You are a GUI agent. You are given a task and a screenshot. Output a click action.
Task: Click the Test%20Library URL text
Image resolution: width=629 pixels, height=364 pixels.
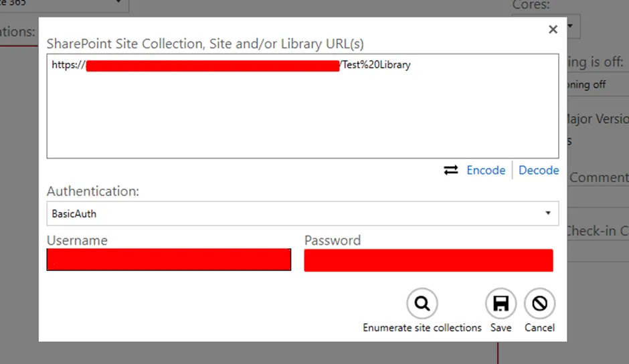pos(376,66)
